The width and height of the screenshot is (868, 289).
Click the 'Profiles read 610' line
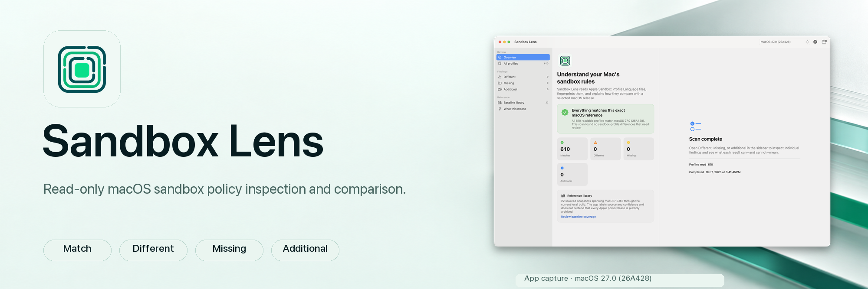(x=701, y=165)
